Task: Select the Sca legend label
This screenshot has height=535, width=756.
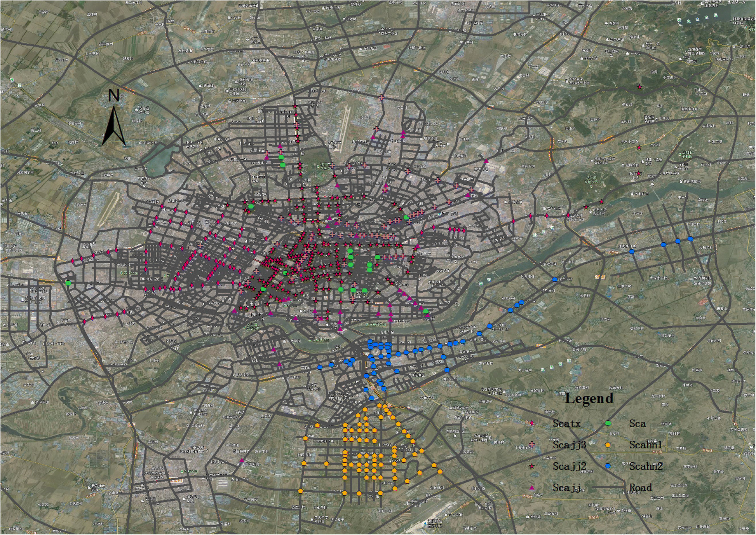Action: pyautogui.click(x=638, y=423)
